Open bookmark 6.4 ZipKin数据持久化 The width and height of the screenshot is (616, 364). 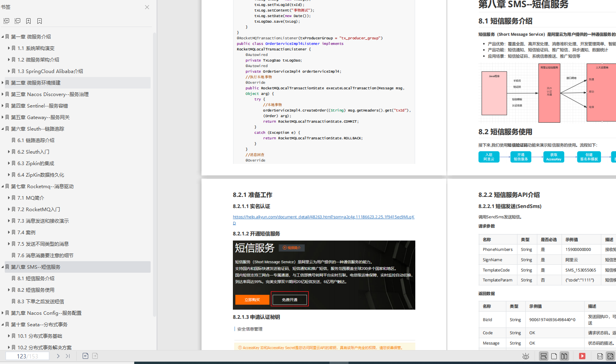pos(41,175)
